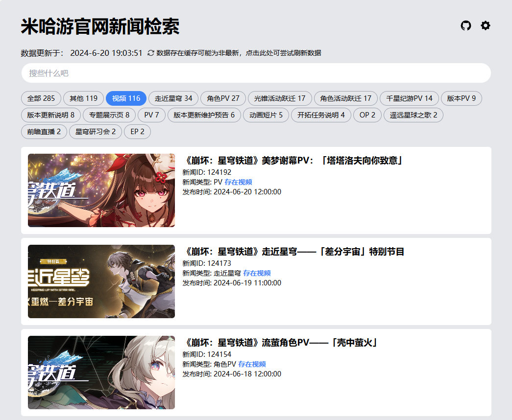The height and width of the screenshot is (420, 512).
Task: Select the 其他 119 filter tag
Action: point(84,98)
